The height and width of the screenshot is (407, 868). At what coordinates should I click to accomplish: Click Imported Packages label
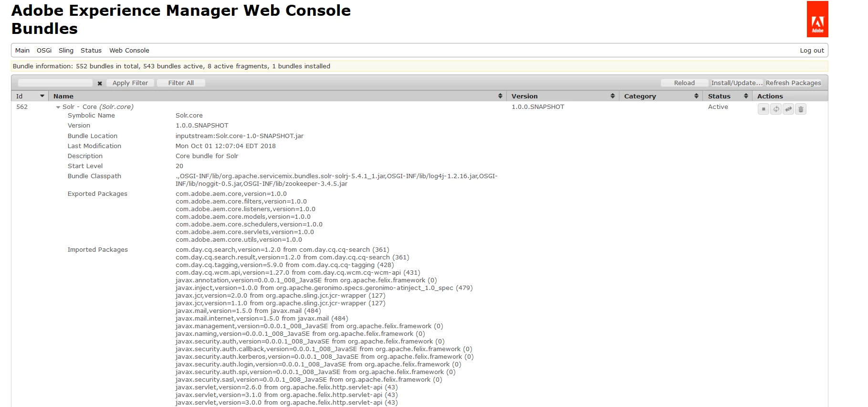(97, 250)
